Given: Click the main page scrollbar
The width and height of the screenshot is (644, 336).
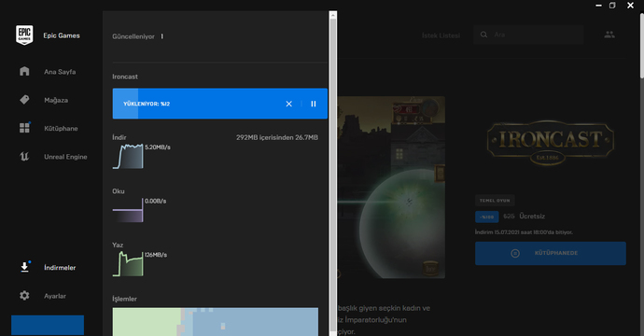Looking at the screenshot, I should pyautogui.click(x=641, y=45).
